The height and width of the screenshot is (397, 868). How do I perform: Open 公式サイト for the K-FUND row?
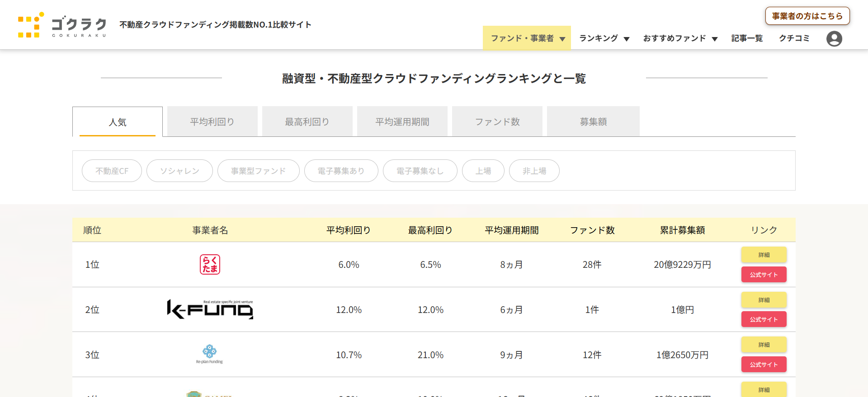[x=764, y=319]
